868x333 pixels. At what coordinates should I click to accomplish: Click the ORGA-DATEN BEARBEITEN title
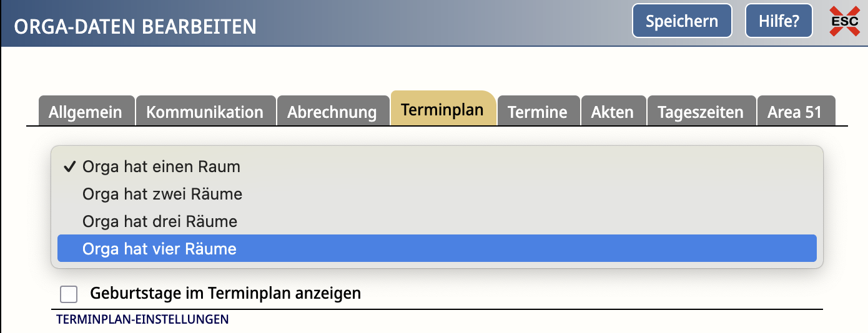pos(136,27)
